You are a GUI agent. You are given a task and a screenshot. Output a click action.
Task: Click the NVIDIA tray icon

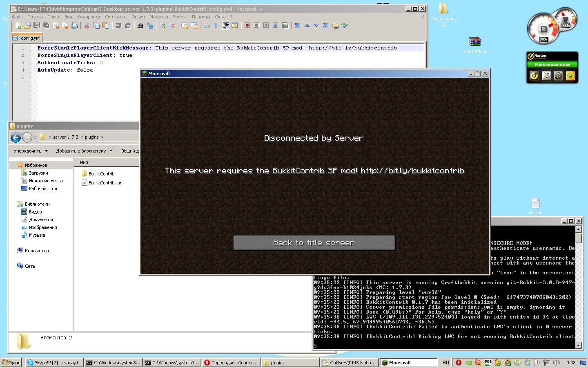tap(468, 363)
